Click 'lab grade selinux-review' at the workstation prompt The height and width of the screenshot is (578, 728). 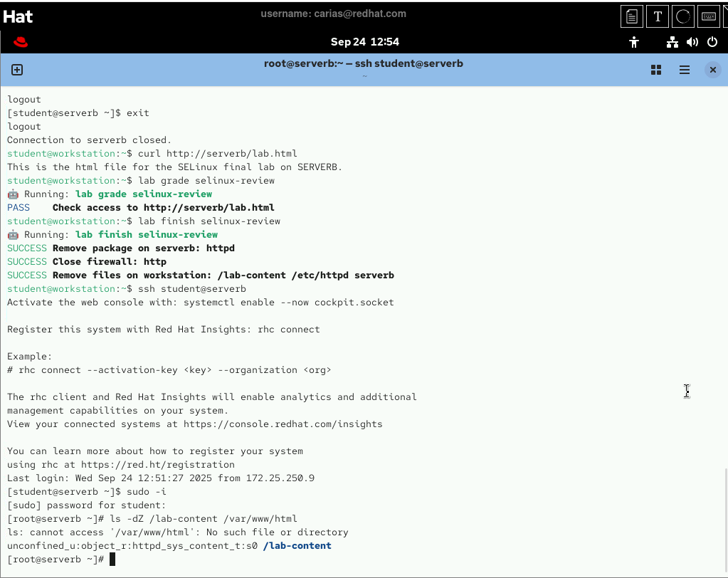pos(206,181)
